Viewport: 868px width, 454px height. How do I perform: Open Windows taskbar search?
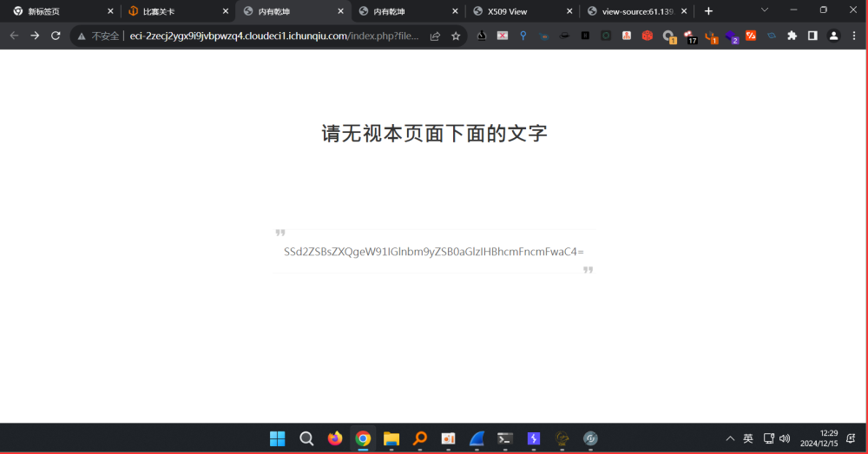[306, 438]
